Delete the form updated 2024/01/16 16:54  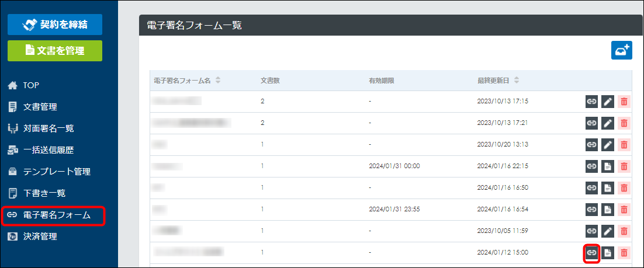tap(624, 209)
